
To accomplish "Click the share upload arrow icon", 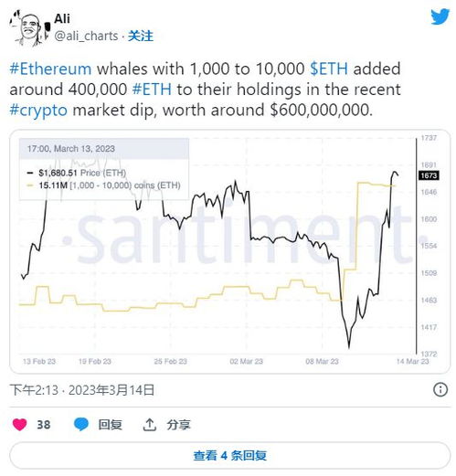I will [150, 425].
